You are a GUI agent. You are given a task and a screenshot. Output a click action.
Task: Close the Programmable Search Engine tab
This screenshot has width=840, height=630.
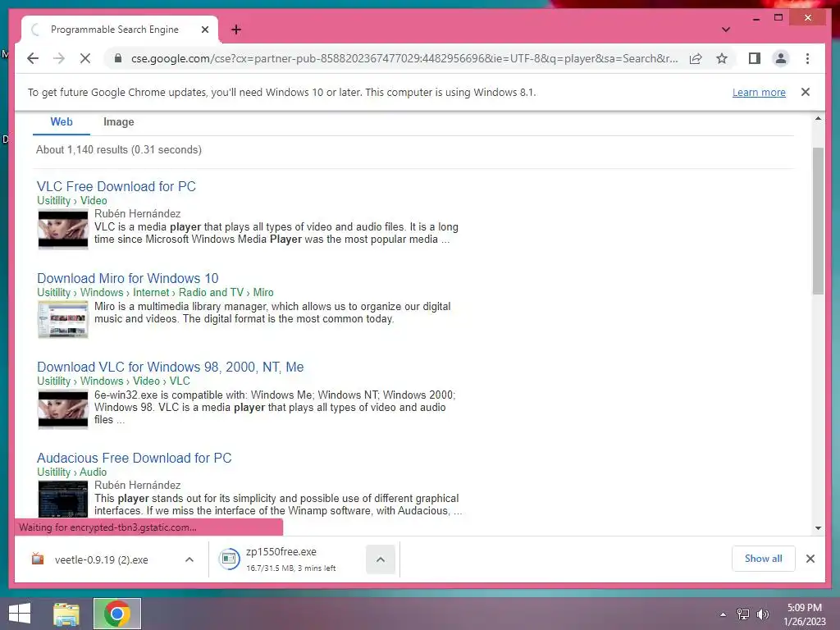pos(204,30)
